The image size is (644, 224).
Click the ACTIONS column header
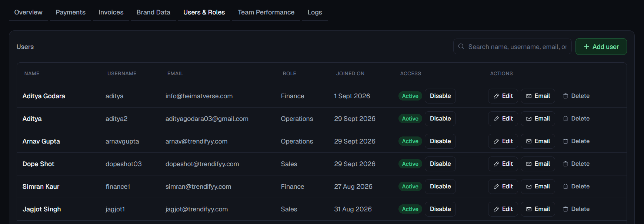(501, 73)
